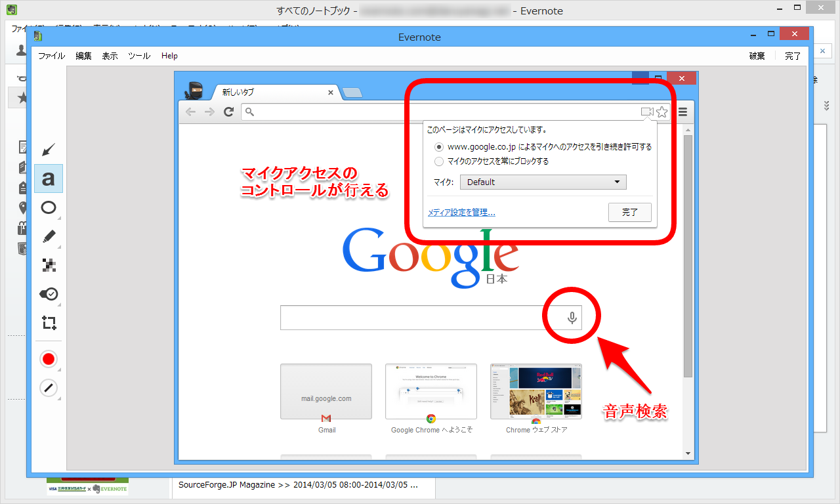Screen dimensions: 840x504
Task: Select the text tool in the toolbar
Action: point(49,177)
